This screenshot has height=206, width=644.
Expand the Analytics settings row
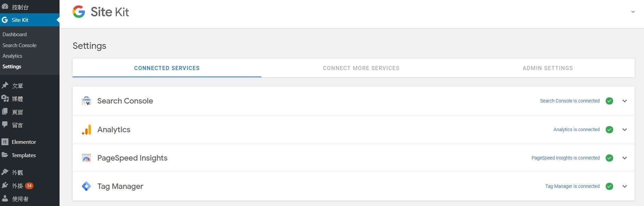[x=624, y=130]
